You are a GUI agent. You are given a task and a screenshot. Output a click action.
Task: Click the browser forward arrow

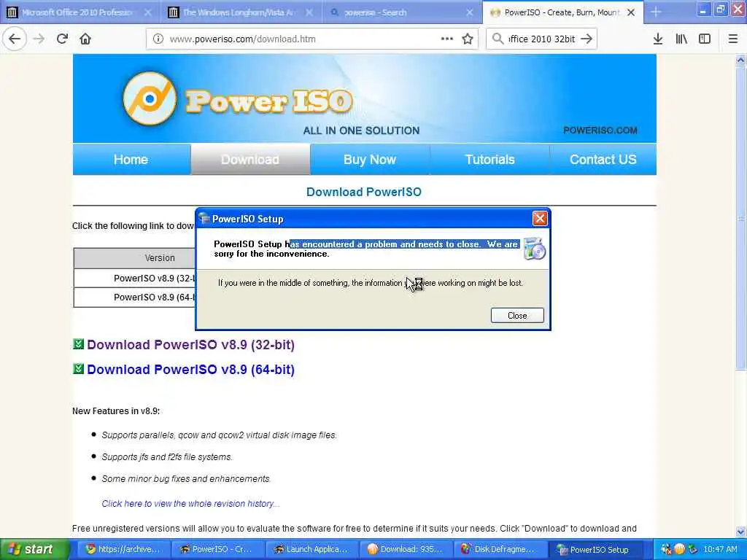coord(39,39)
